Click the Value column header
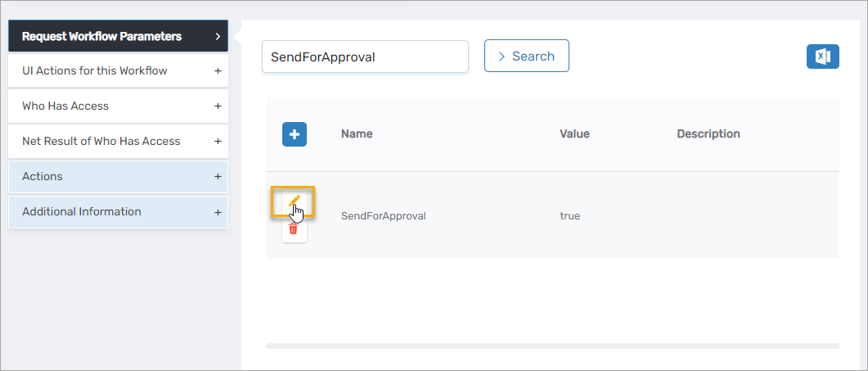 tap(574, 134)
